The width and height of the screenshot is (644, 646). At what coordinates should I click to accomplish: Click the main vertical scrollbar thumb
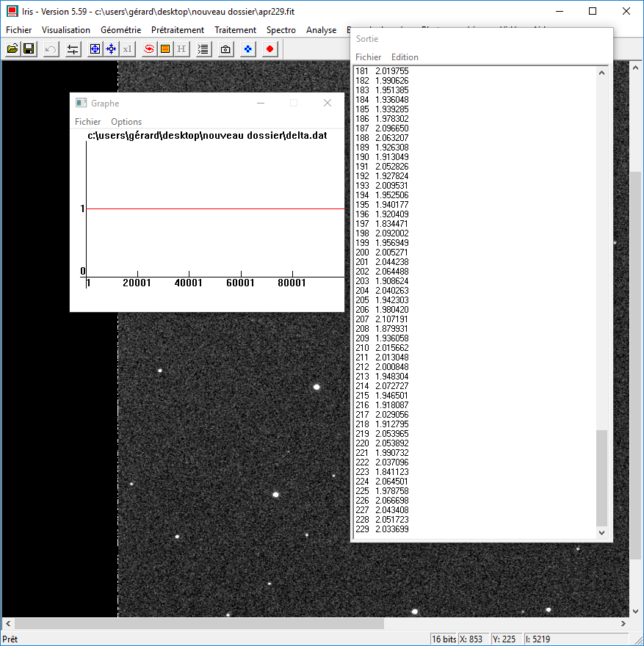point(635,365)
